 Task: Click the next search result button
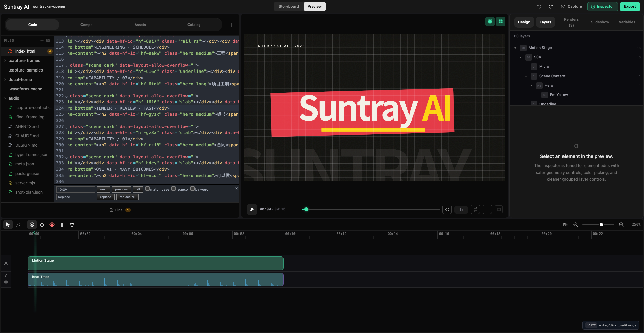click(x=103, y=189)
